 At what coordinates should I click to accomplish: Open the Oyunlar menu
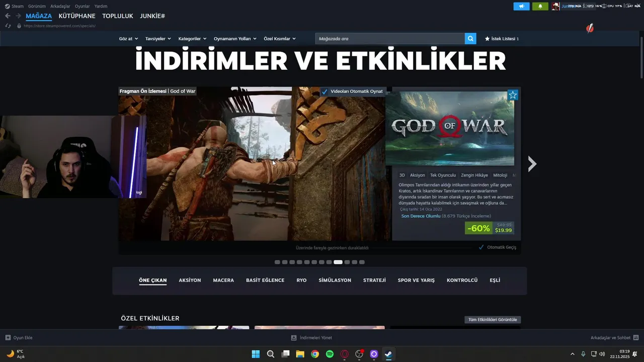click(x=83, y=6)
